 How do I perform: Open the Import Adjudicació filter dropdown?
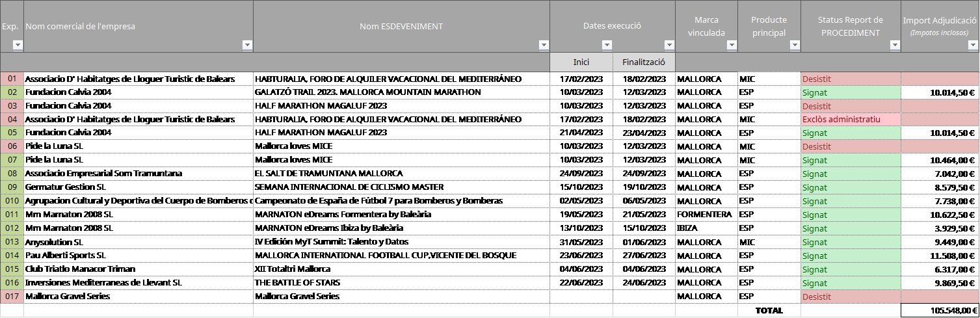click(972, 45)
